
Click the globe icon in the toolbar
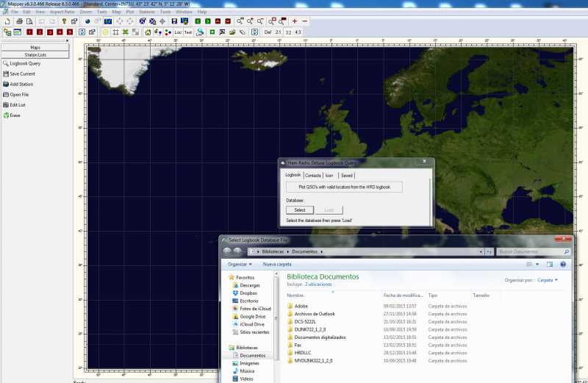pyautogui.click(x=87, y=21)
